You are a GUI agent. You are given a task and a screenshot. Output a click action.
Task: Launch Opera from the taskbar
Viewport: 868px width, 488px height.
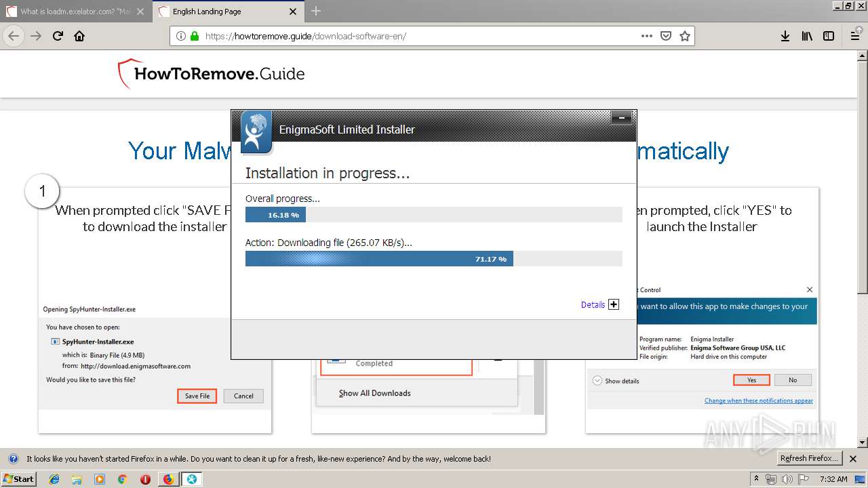click(x=145, y=479)
